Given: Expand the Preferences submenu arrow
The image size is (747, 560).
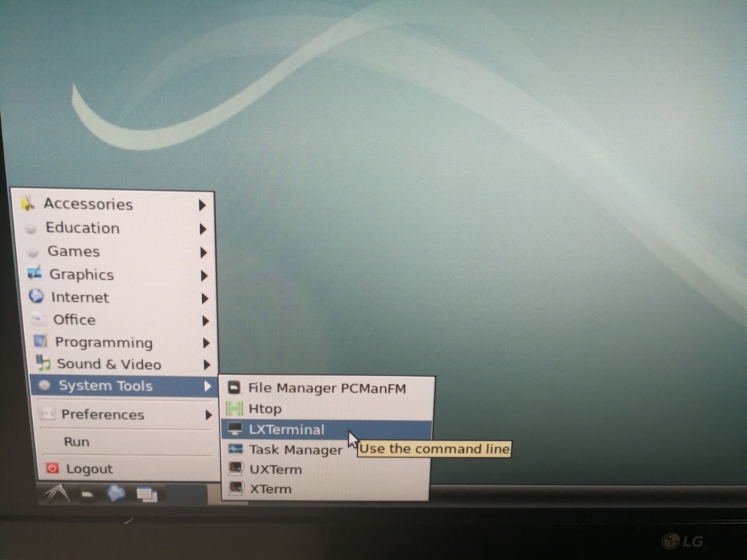Looking at the screenshot, I should (x=208, y=415).
